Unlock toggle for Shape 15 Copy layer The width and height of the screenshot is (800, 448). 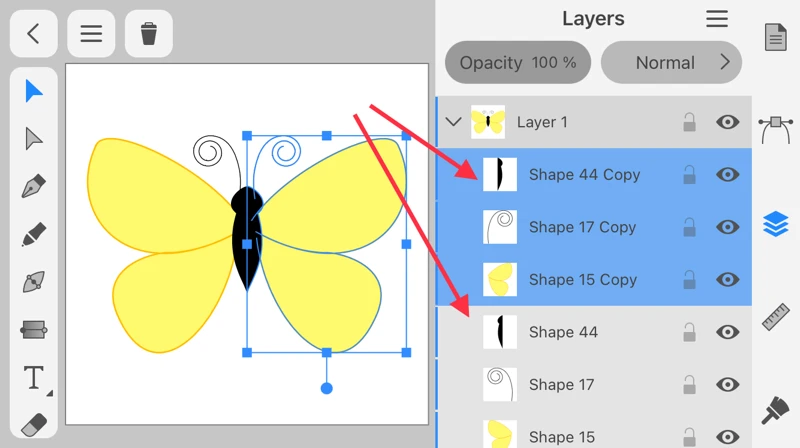pyautogui.click(x=689, y=280)
